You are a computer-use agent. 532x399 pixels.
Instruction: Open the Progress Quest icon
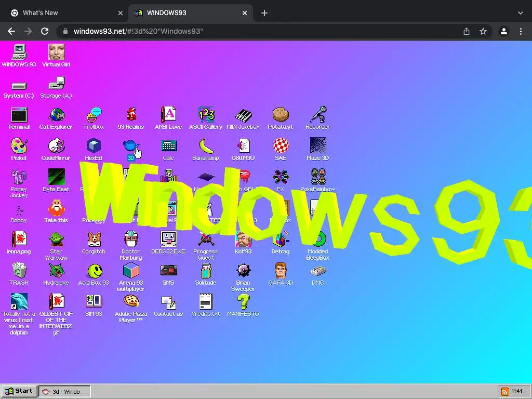pos(206,239)
